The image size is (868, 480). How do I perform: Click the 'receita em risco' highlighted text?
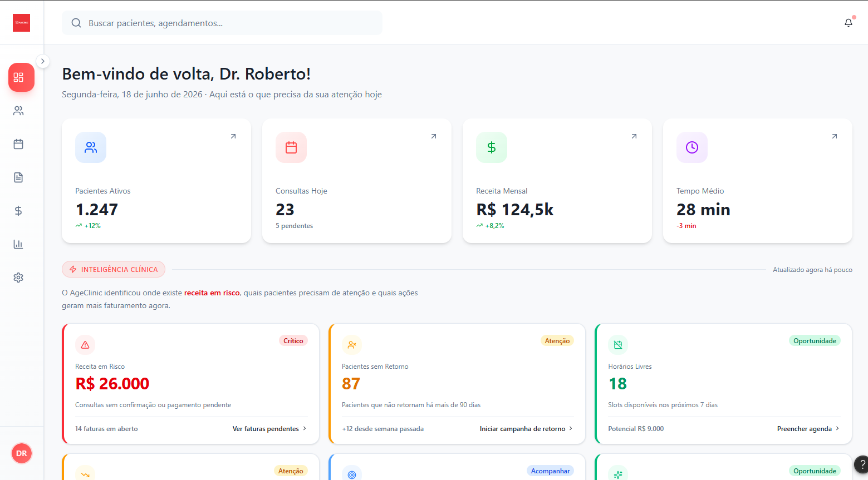pyautogui.click(x=212, y=293)
